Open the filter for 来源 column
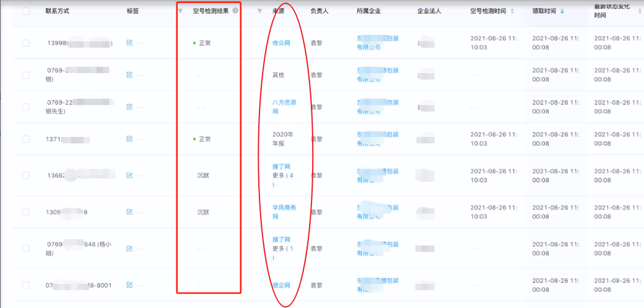This screenshot has height=308, width=644. (259, 11)
